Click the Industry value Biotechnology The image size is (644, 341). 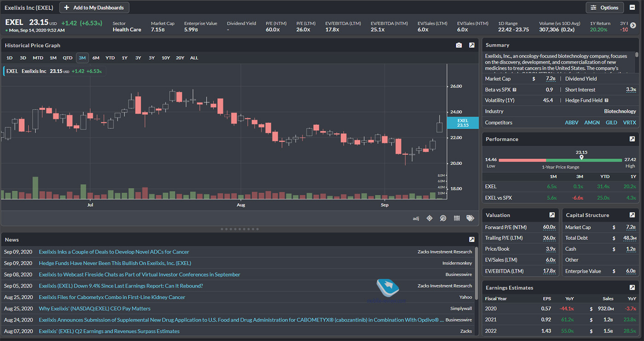point(620,111)
